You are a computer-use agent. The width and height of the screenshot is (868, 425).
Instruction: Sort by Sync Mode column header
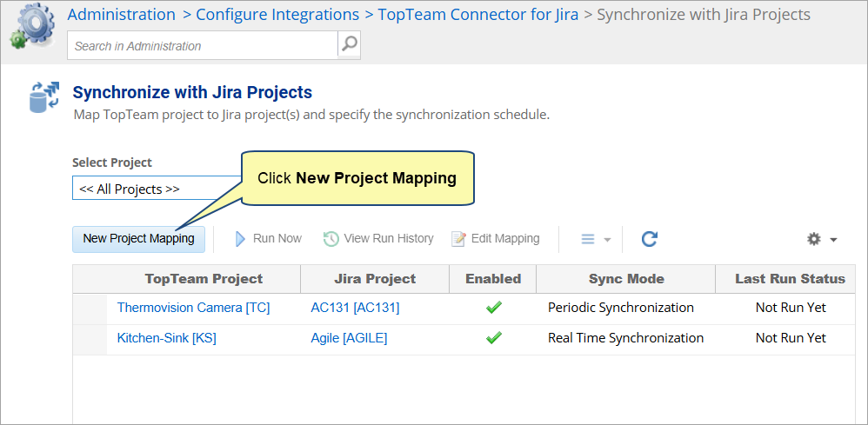pos(625,279)
